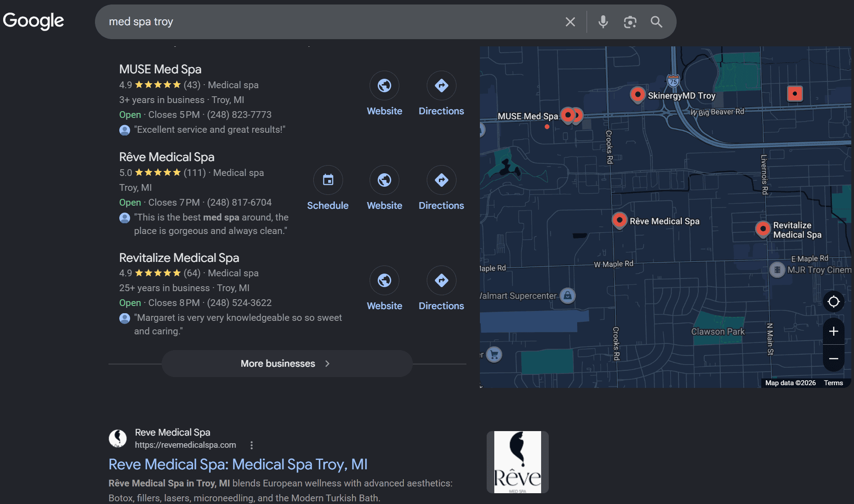The height and width of the screenshot is (504, 854).
Task: Schedule appointment at Rêve Medical Spa
Action: coord(328,180)
